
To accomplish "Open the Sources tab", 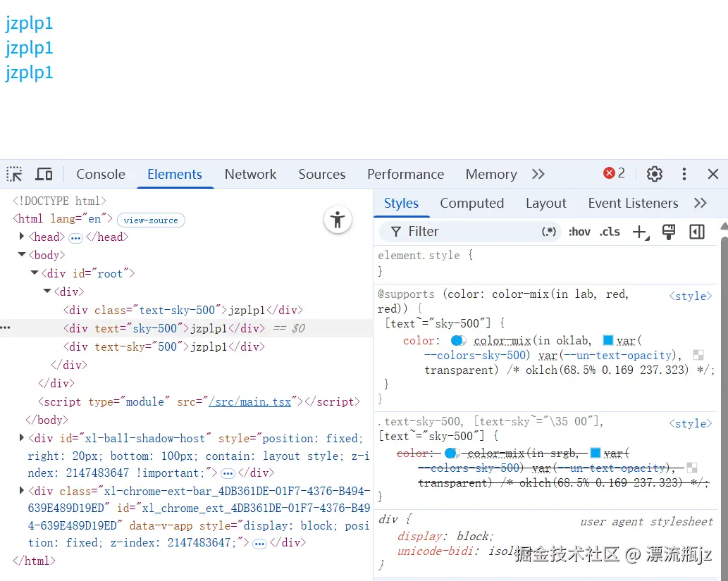I will [x=322, y=174].
